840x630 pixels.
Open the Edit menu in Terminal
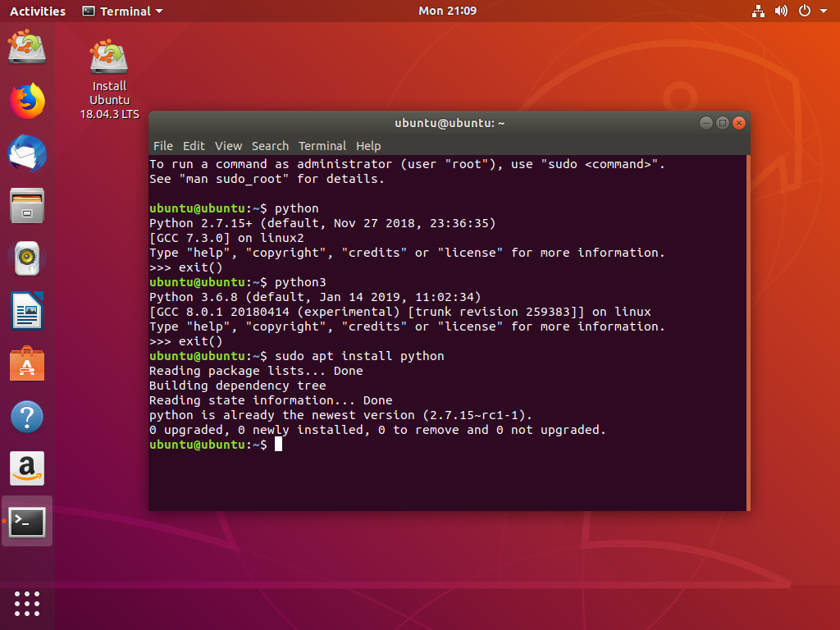pos(194,145)
